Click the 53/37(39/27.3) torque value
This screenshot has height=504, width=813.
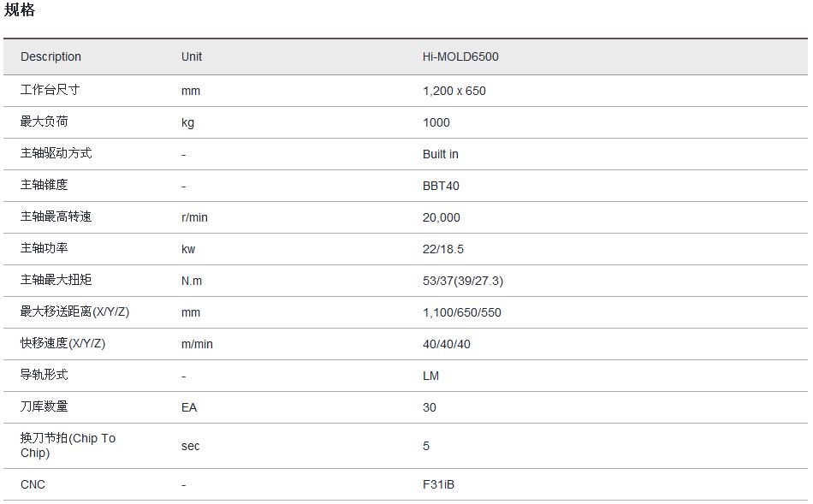463,281
